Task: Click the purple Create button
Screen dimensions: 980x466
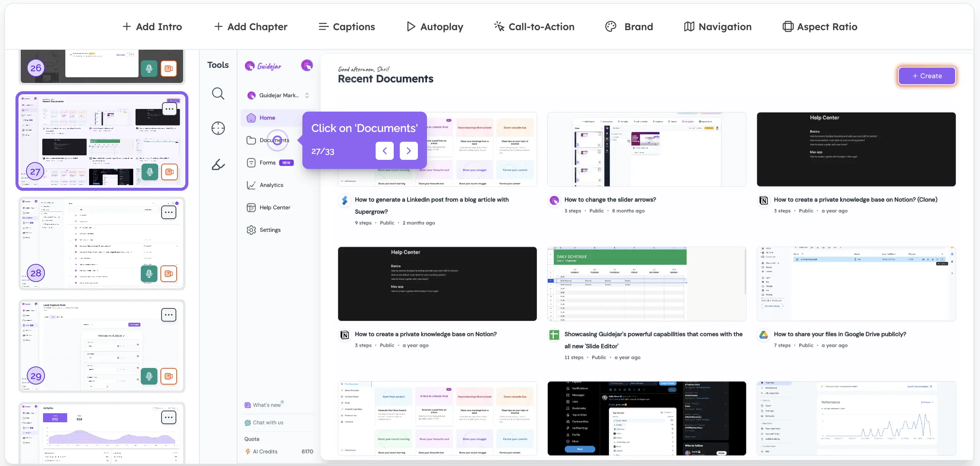Action: (x=926, y=76)
